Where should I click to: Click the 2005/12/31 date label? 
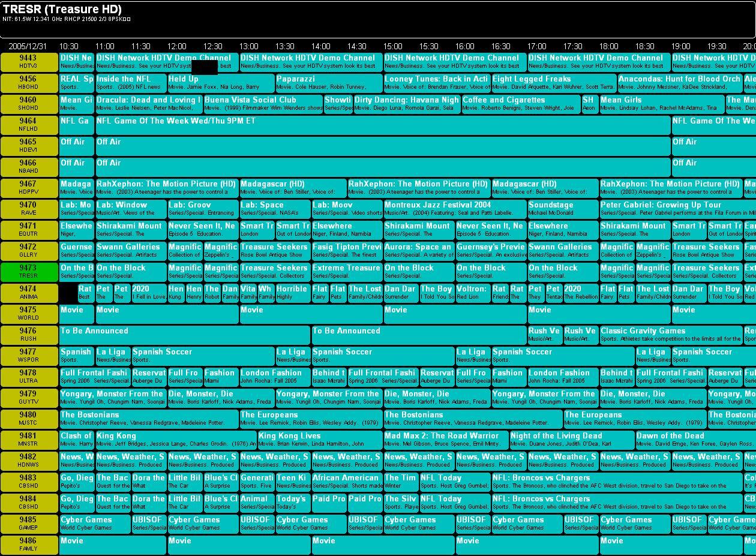[28, 46]
